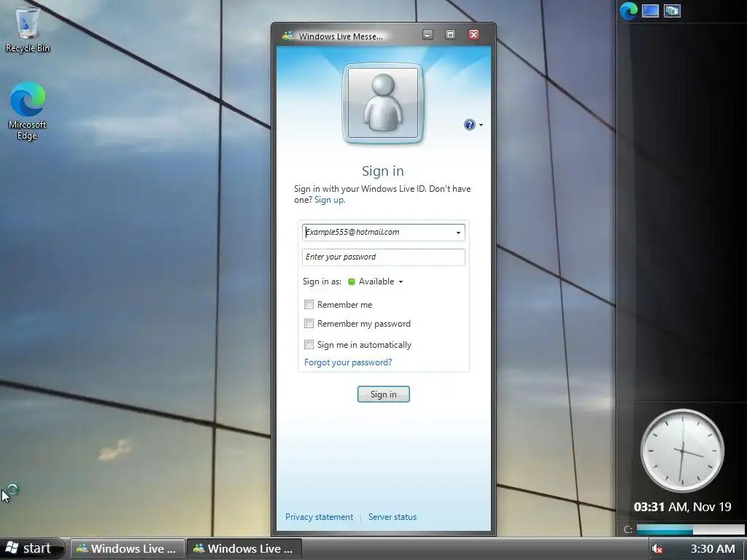Screen dimensions: 747x560
Task: Maximize the Windows Live Messenger window
Action: click(x=450, y=35)
